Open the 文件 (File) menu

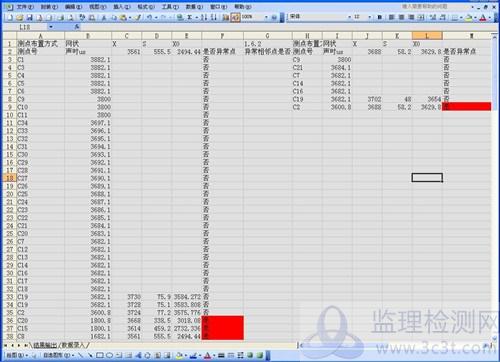[x=25, y=7]
